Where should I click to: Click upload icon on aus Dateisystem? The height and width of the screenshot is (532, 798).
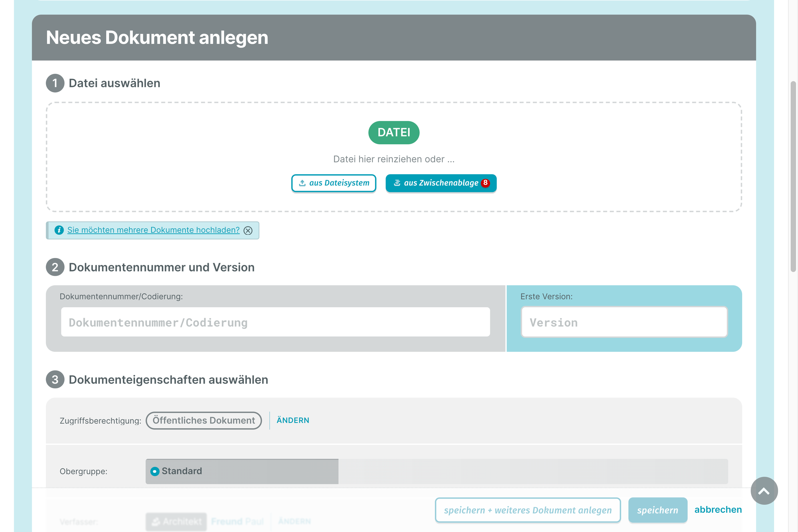tap(302, 183)
